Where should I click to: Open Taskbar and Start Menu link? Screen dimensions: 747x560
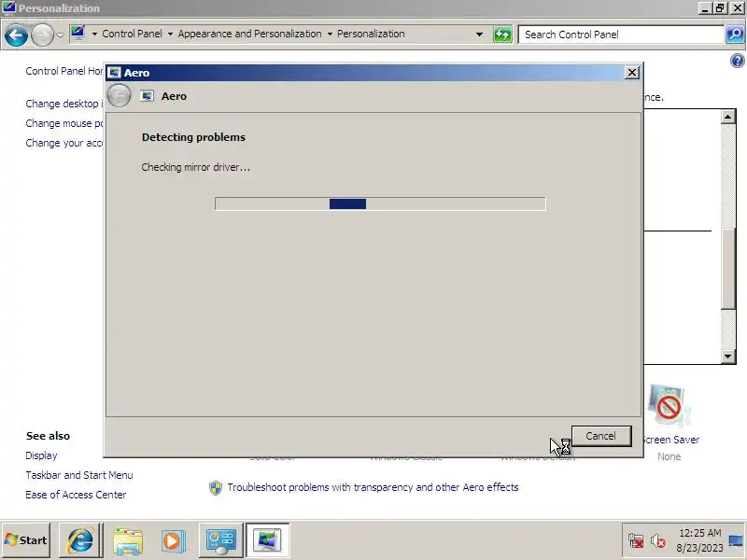[x=79, y=475]
